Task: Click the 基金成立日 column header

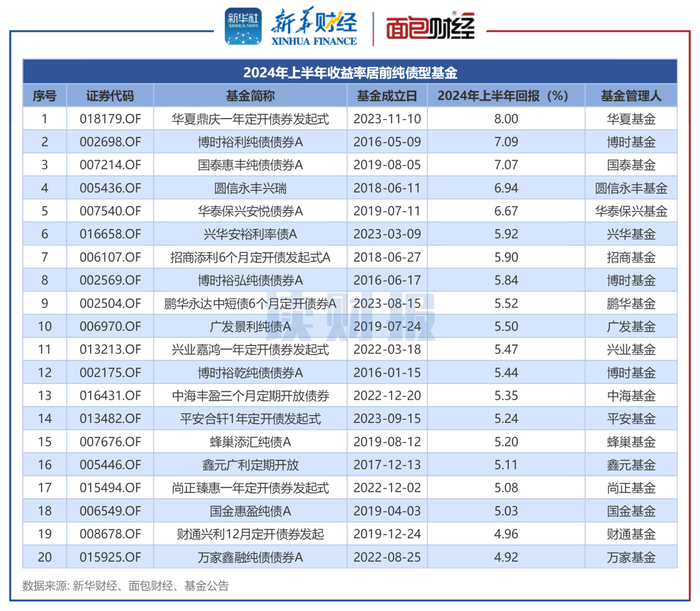Action: pyautogui.click(x=387, y=96)
